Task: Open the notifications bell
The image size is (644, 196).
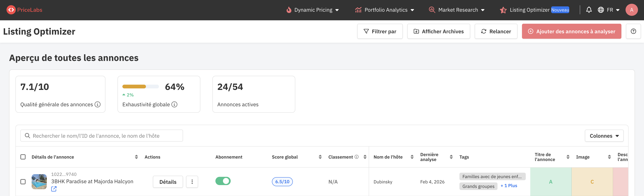Action: coord(589,10)
